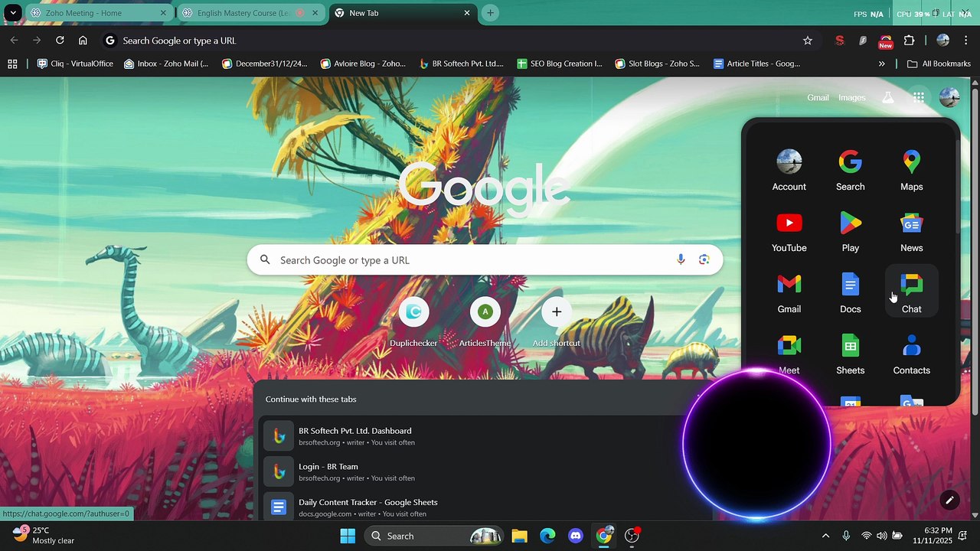Viewport: 980px width, 551px height.
Task: Expand the tab search dropdown arrow
Action: tap(13, 13)
